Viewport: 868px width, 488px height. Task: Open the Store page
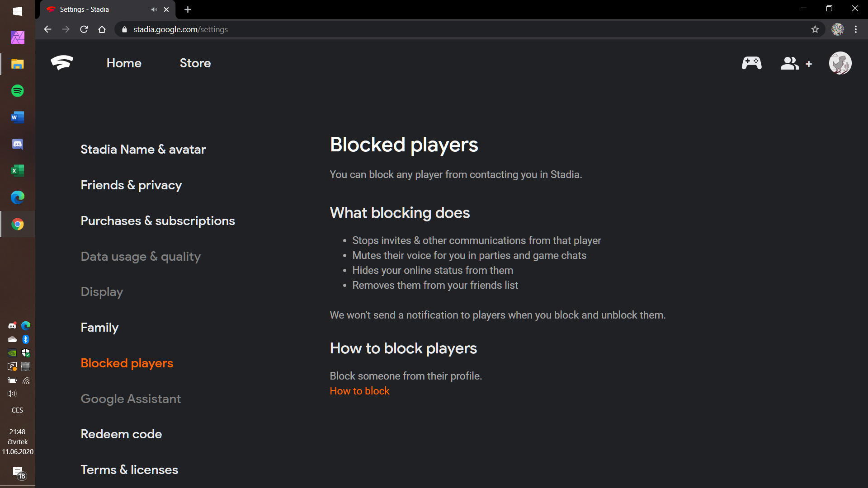click(x=195, y=63)
